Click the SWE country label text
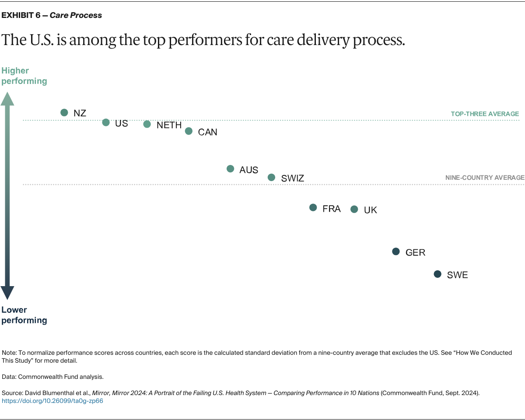525x420 pixels. click(x=457, y=275)
